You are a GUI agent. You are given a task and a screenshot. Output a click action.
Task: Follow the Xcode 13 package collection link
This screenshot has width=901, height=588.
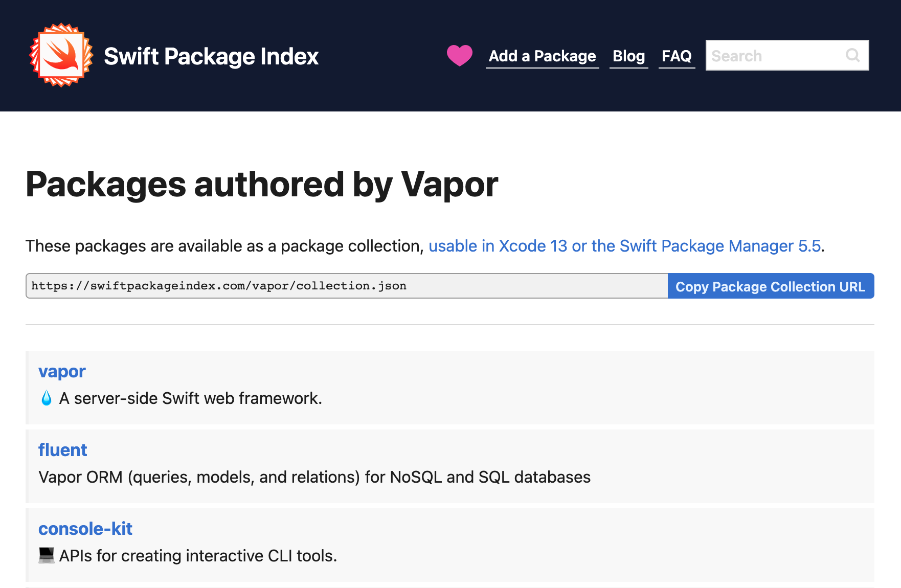[x=624, y=246]
